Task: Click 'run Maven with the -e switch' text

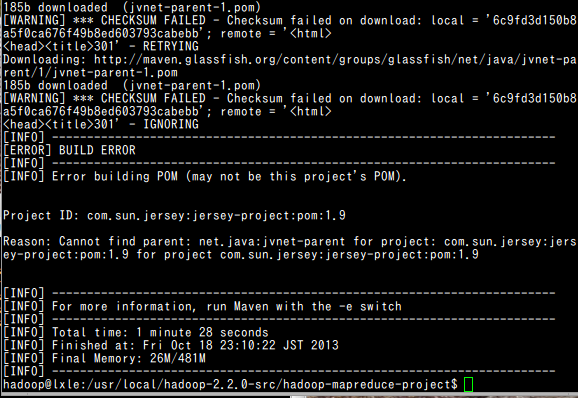Action: coord(304,306)
